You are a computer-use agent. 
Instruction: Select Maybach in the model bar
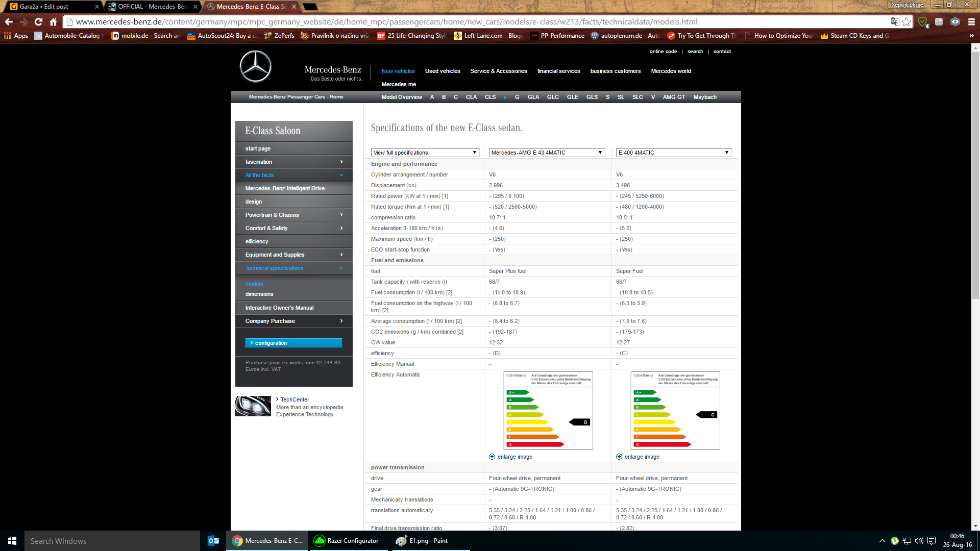tap(705, 97)
